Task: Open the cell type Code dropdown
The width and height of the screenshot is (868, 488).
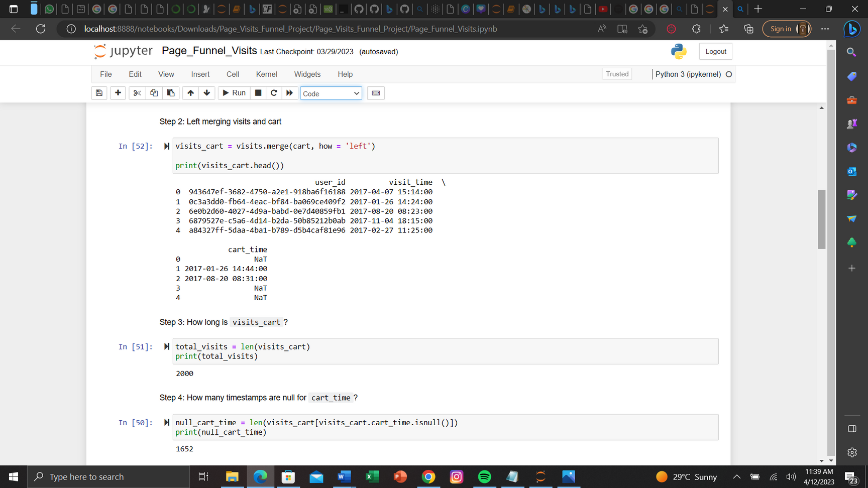Action: point(331,93)
